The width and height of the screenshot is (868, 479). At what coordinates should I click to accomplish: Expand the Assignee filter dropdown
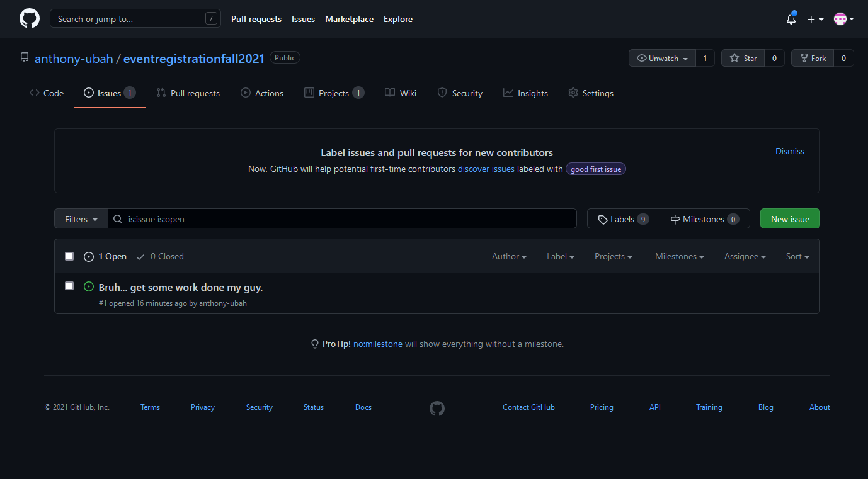coord(745,256)
